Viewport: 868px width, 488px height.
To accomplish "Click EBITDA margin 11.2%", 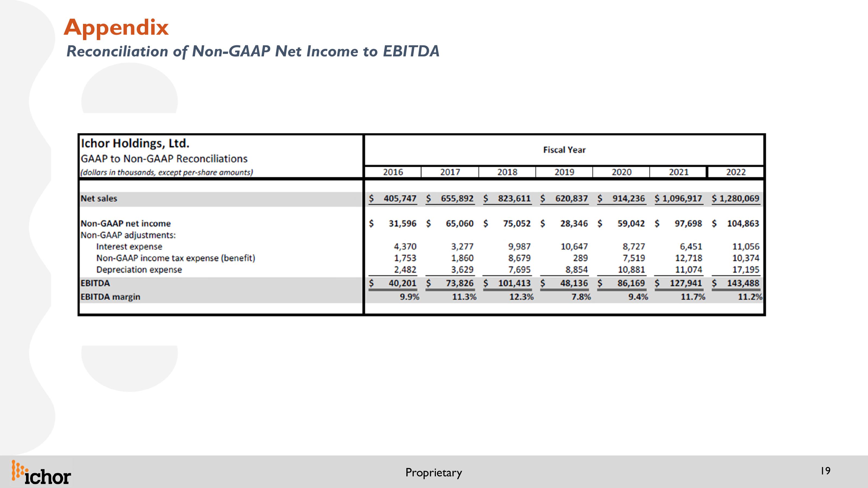I will pyautogui.click(x=750, y=297).
